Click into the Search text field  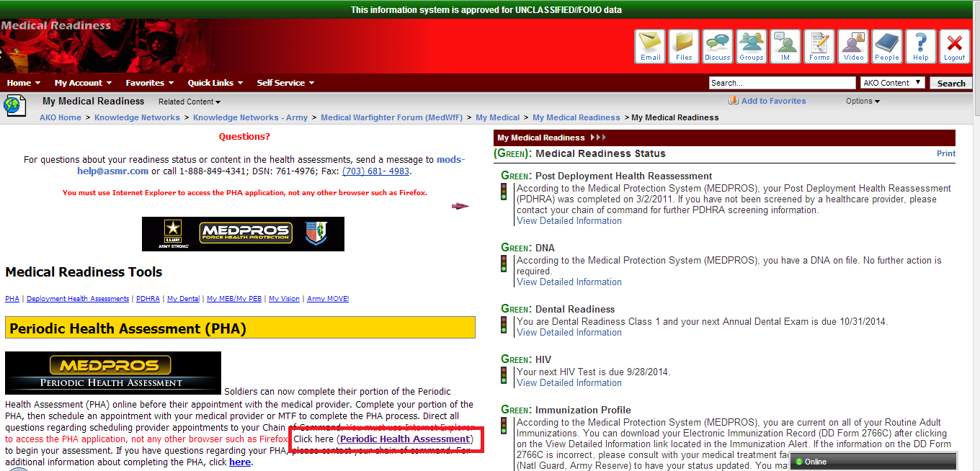pyautogui.click(x=781, y=83)
